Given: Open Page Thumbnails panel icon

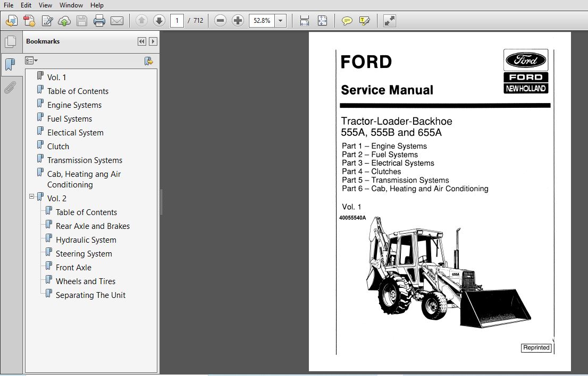Looking at the screenshot, I should (11, 41).
